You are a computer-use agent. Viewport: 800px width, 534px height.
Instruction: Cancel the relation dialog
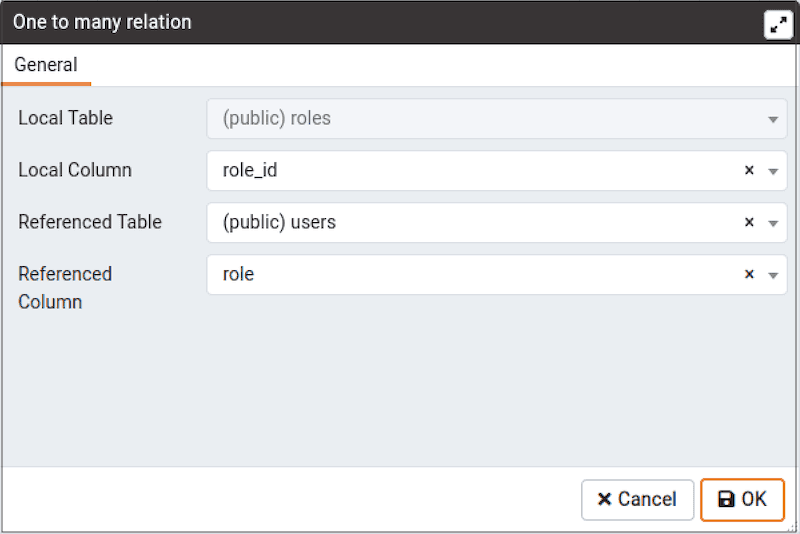click(637, 499)
